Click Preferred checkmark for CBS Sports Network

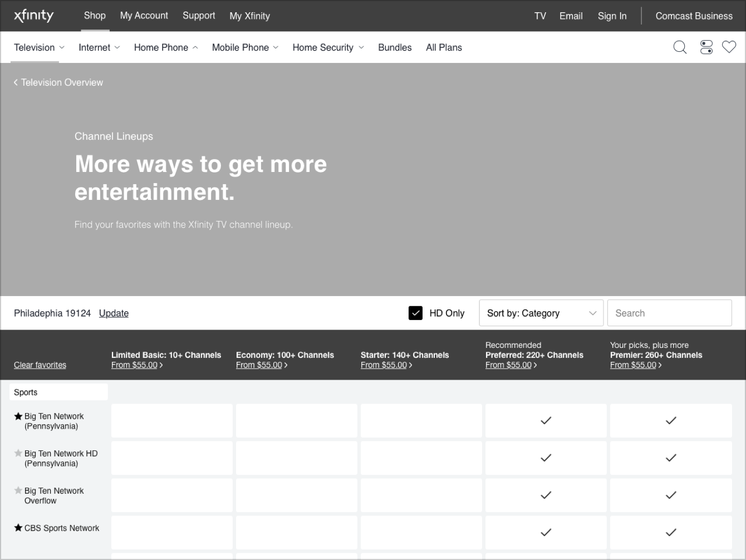click(x=546, y=532)
